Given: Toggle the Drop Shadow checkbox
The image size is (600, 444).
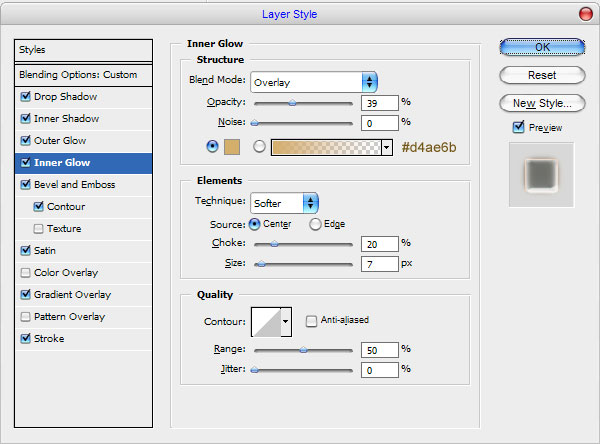Looking at the screenshot, I should point(26,96).
